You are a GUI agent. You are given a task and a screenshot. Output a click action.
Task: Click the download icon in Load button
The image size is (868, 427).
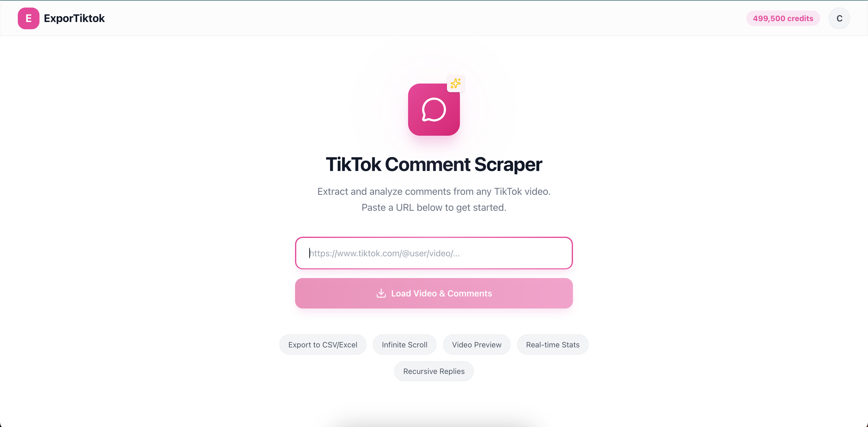coord(381,293)
